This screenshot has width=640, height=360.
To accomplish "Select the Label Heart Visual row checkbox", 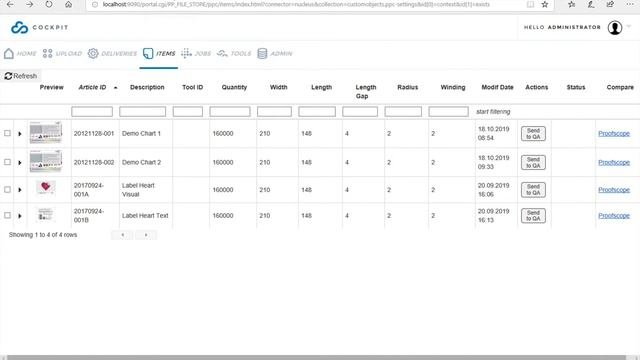I will click(7, 189).
